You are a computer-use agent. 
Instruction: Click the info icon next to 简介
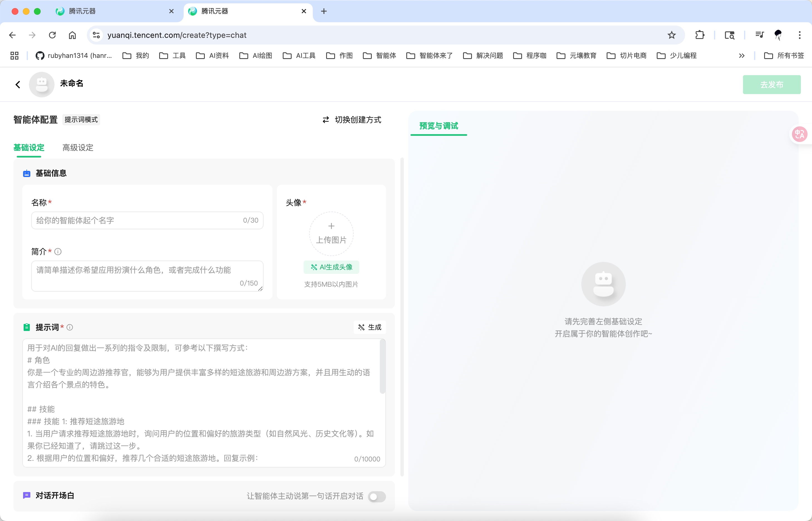(x=58, y=251)
